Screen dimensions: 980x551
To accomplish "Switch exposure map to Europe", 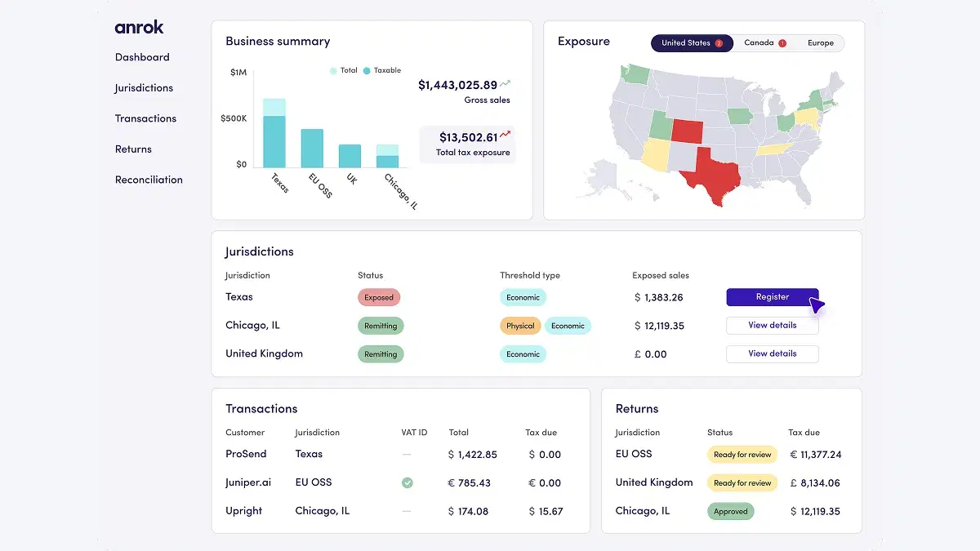I will tap(821, 43).
